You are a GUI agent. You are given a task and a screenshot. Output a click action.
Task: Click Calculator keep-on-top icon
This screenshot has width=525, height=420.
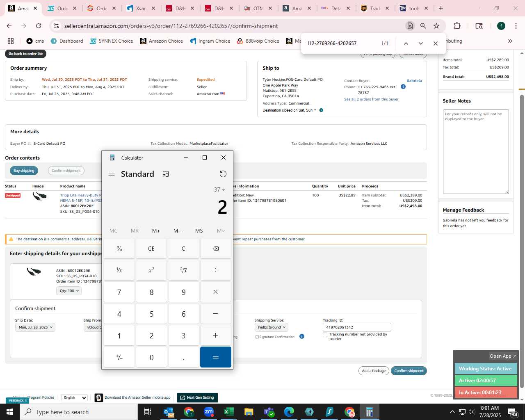(x=166, y=174)
